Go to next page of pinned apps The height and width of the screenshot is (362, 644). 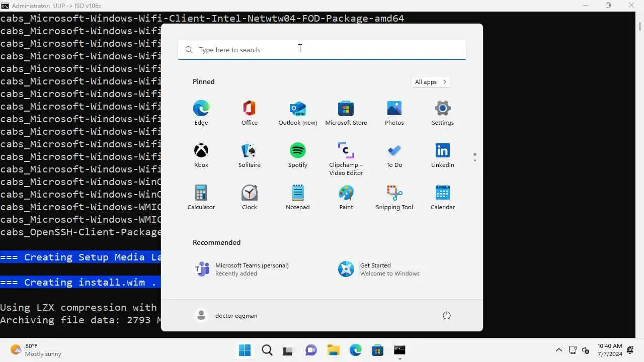[x=474, y=160]
